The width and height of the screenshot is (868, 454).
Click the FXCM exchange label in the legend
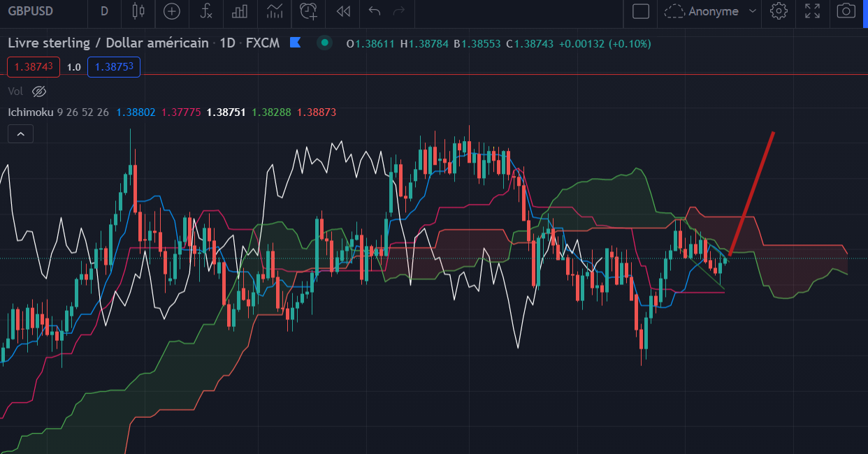click(263, 43)
